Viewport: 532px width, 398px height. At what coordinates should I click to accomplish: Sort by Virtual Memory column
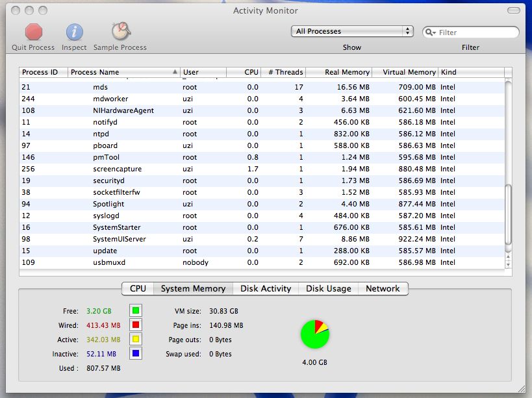point(405,72)
